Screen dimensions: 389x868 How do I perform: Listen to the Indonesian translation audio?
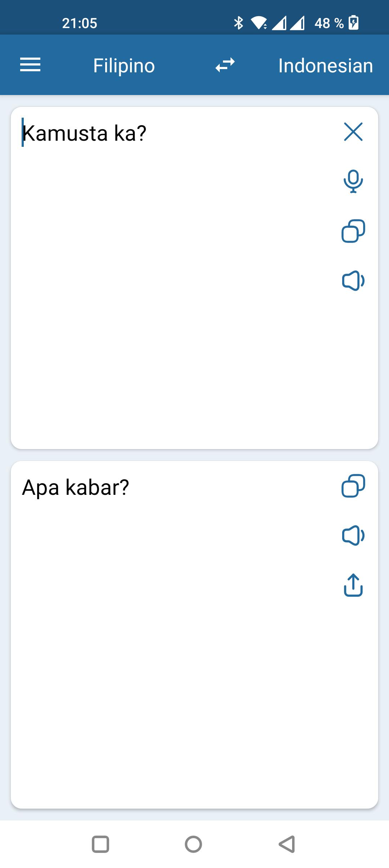pyautogui.click(x=353, y=535)
